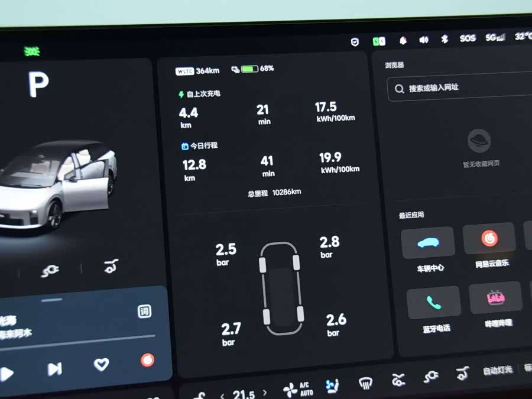Open notifications via the bell icon
532x399 pixels.
tap(403, 41)
